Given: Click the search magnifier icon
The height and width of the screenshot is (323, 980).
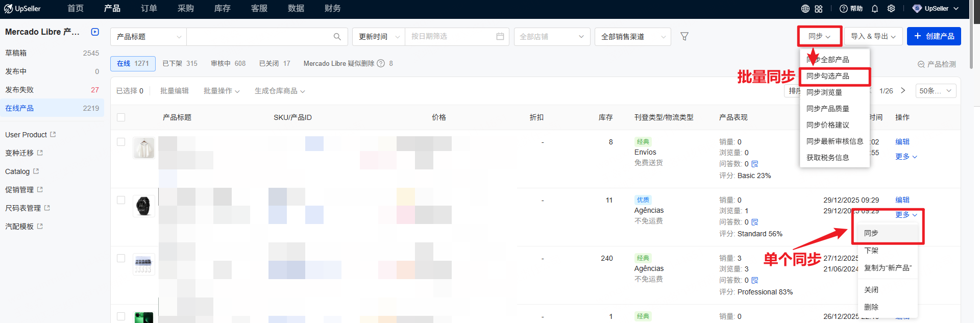Looking at the screenshot, I should [x=337, y=37].
